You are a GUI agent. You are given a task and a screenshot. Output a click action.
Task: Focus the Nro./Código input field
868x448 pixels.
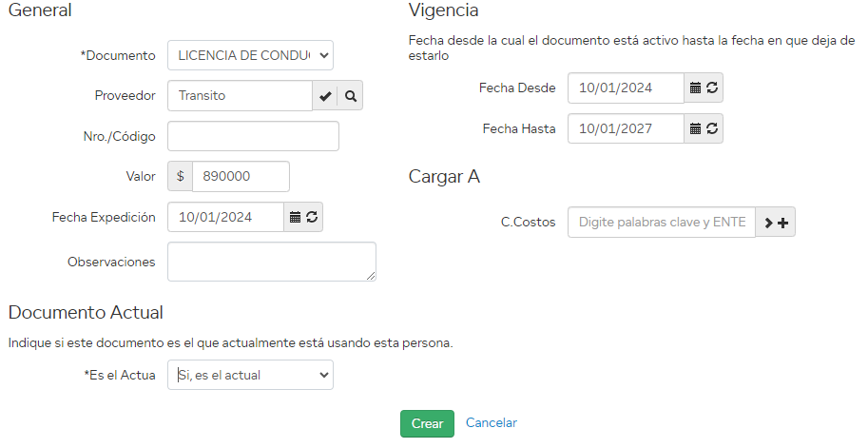(x=253, y=136)
